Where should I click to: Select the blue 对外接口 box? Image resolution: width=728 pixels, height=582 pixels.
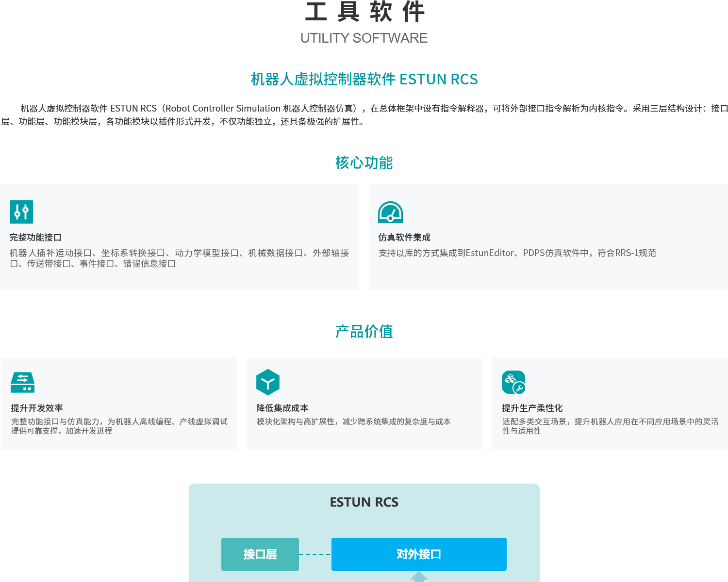click(419, 554)
